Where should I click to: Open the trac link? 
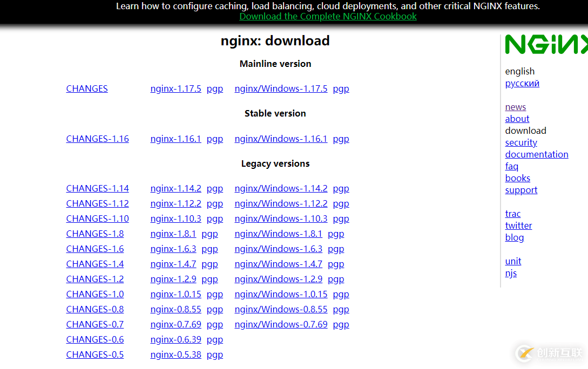[512, 214]
